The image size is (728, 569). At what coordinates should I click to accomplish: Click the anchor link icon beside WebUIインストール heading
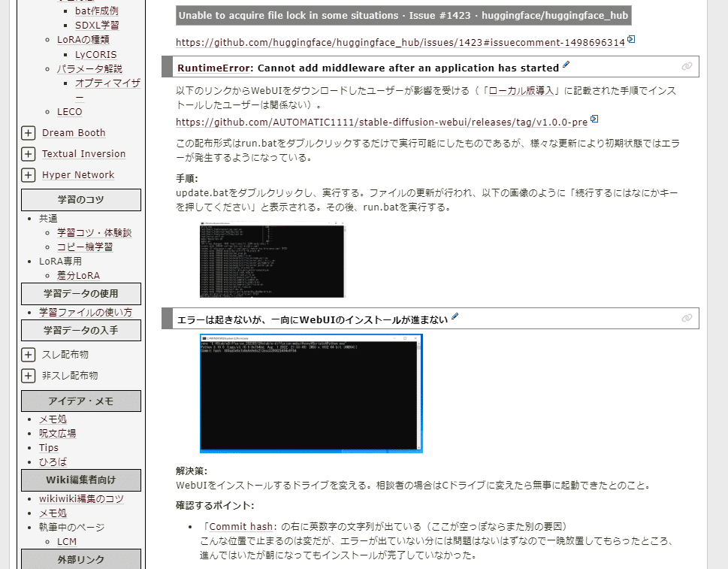[686, 317]
